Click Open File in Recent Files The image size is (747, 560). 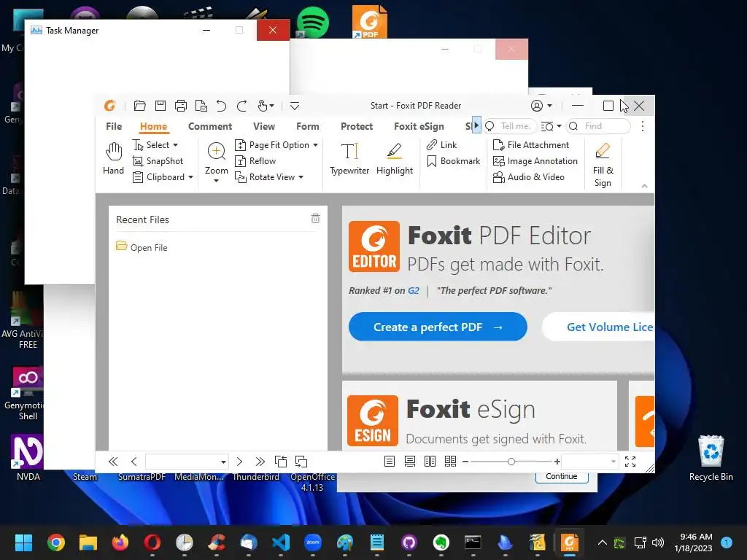click(x=142, y=247)
